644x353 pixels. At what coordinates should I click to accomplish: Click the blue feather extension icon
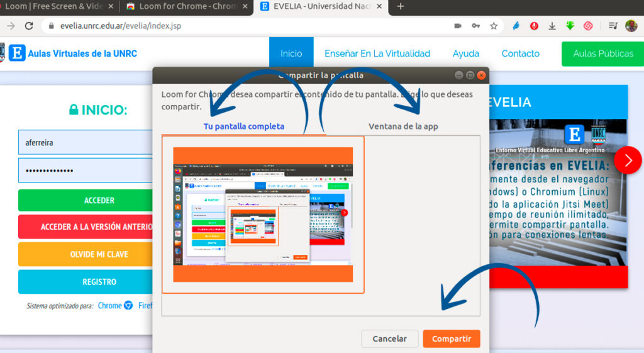pyautogui.click(x=516, y=26)
